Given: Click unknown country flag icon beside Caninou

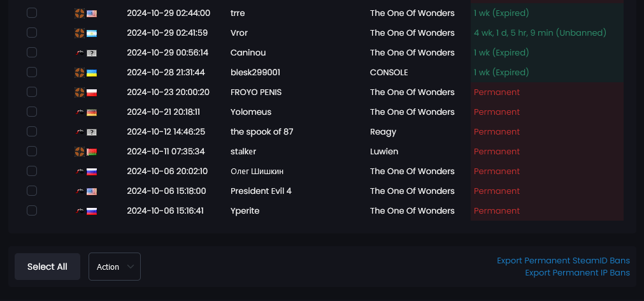Looking at the screenshot, I should (x=92, y=53).
